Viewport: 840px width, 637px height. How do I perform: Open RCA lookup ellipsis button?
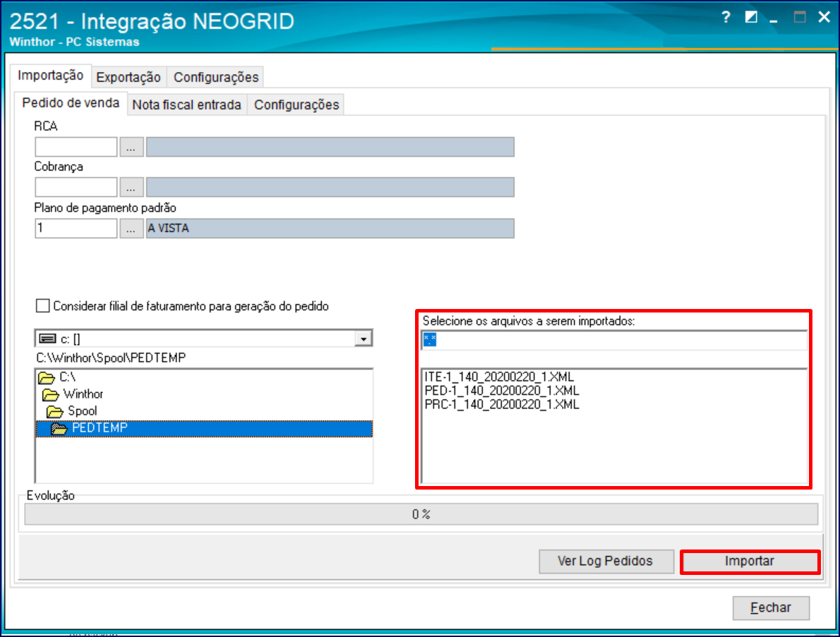(131, 147)
